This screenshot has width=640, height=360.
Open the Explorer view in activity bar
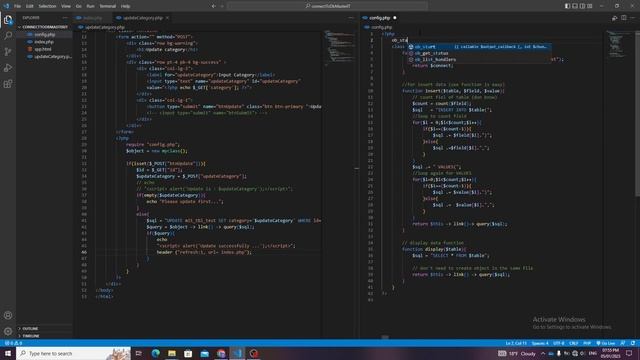tap(8, 20)
